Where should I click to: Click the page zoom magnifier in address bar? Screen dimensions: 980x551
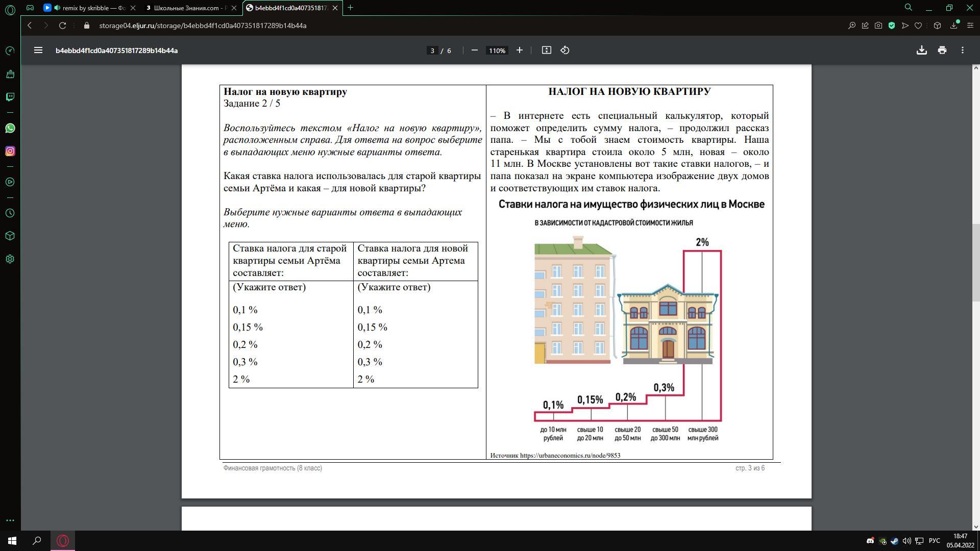click(x=852, y=26)
